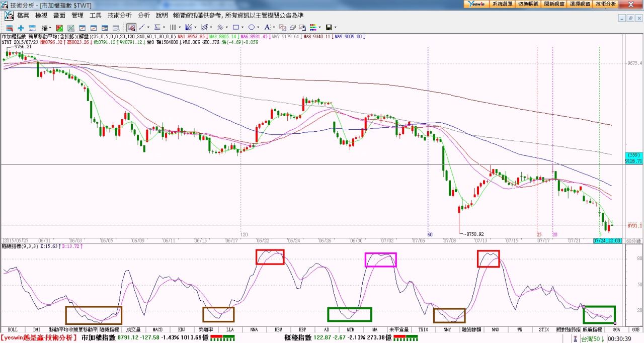
Task: Switch to the MACD indicator tab
Action: point(157,329)
